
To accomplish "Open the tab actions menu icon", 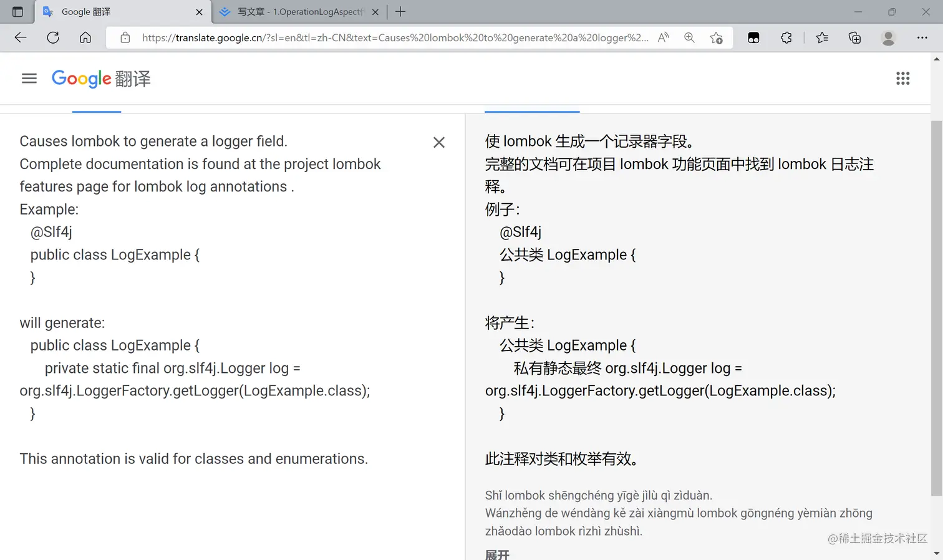I will point(17,12).
